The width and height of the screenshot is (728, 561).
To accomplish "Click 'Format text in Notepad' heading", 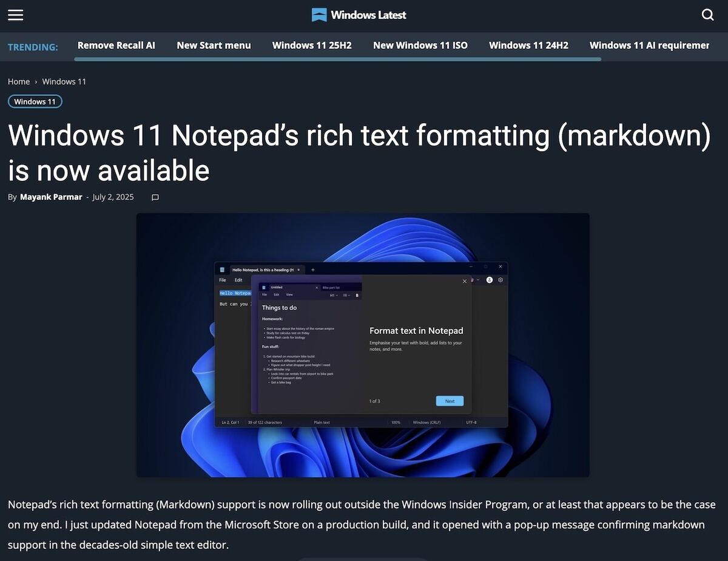I will click(x=416, y=331).
